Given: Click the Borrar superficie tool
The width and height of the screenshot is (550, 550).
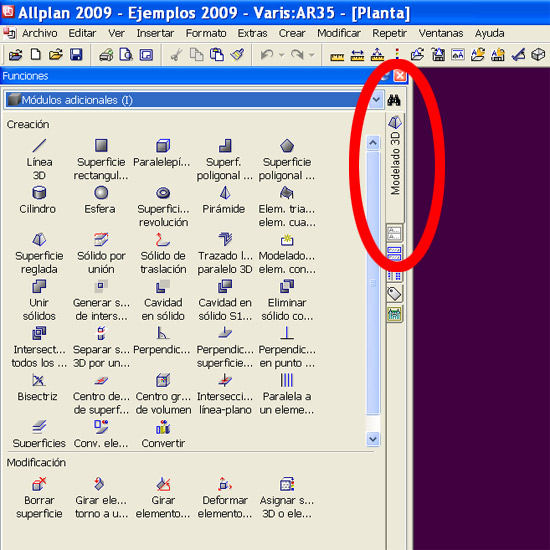Looking at the screenshot, I should coord(39,497).
